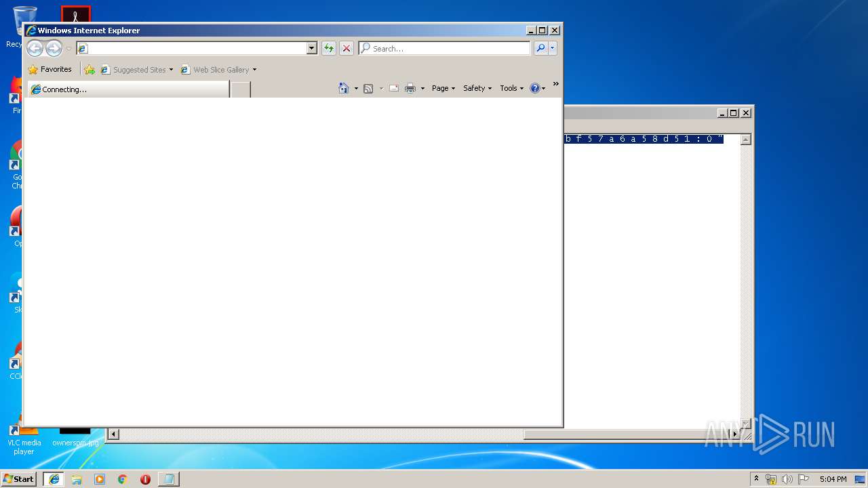868x488 pixels.
Task: Click the address bar input field
Action: tap(191, 48)
